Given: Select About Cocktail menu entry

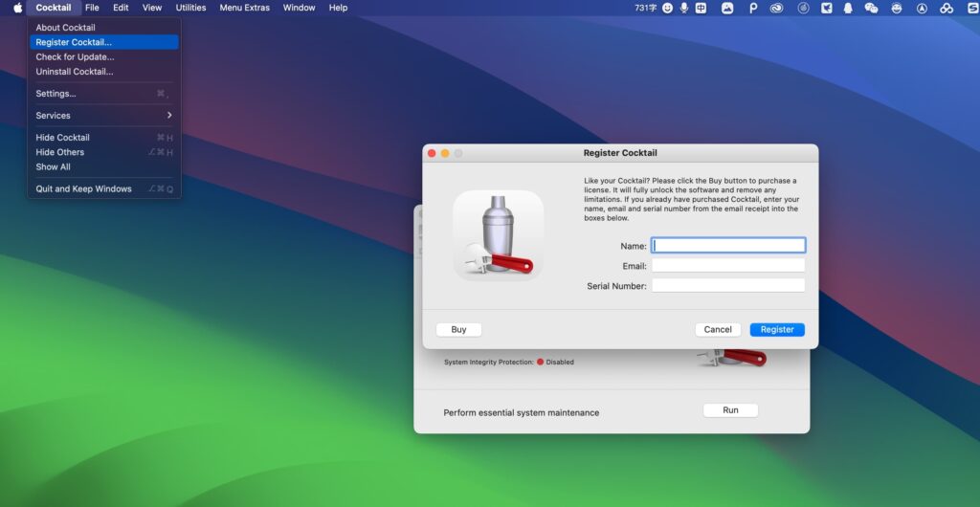Looking at the screenshot, I should (x=103, y=28).
